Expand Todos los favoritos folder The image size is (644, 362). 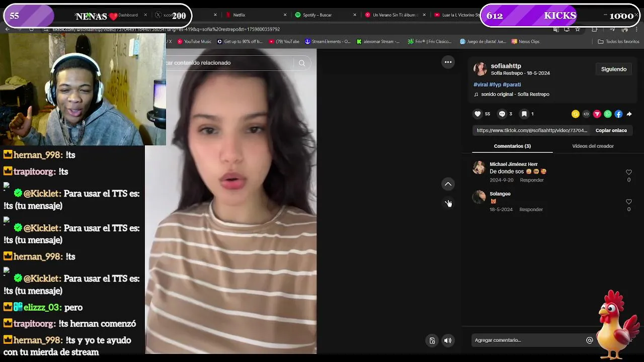click(x=618, y=42)
